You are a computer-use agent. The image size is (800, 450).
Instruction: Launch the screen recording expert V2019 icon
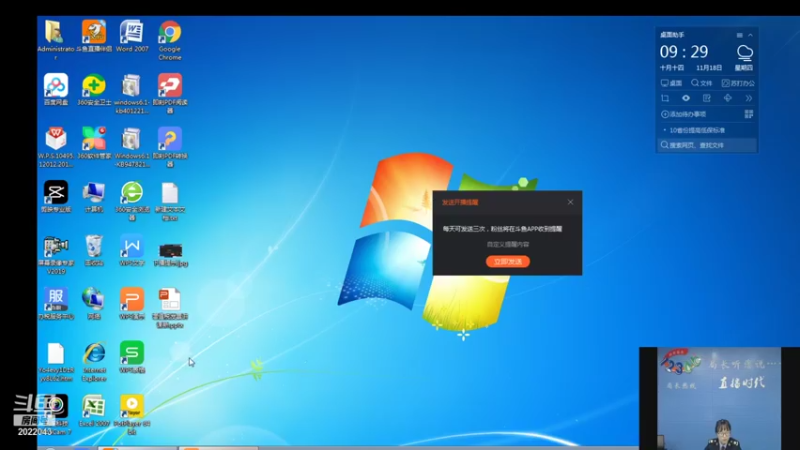click(x=56, y=254)
